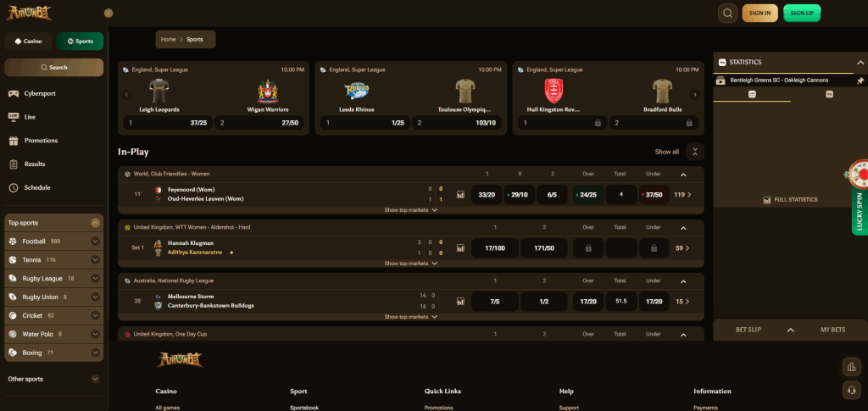This screenshot has width=868, height=411.
Task: Click the Sign Up button
Action: [802, 14]
